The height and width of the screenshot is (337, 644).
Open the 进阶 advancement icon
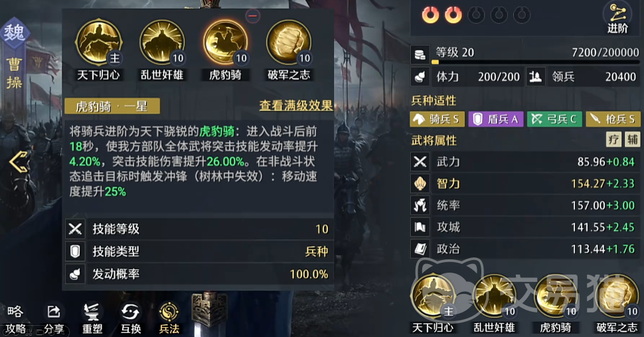(x=617, y=18)
